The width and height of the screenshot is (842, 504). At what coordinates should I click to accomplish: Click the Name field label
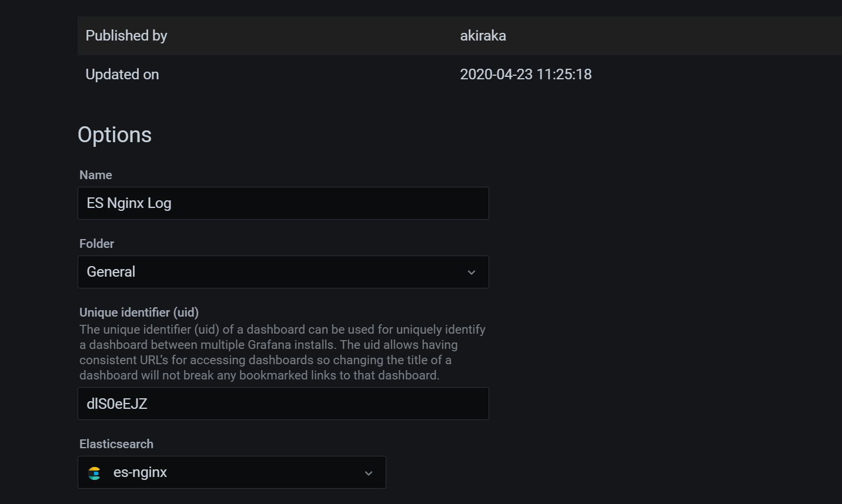[96, 175]
